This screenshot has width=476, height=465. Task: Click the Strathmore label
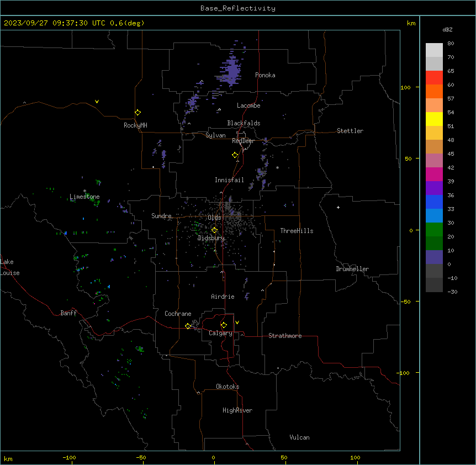[x=285, y=336]
